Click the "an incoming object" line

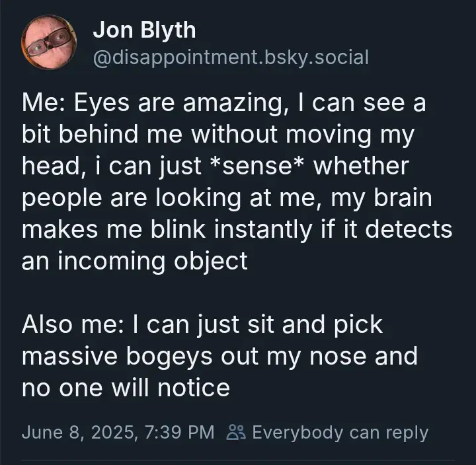point(135,261)
